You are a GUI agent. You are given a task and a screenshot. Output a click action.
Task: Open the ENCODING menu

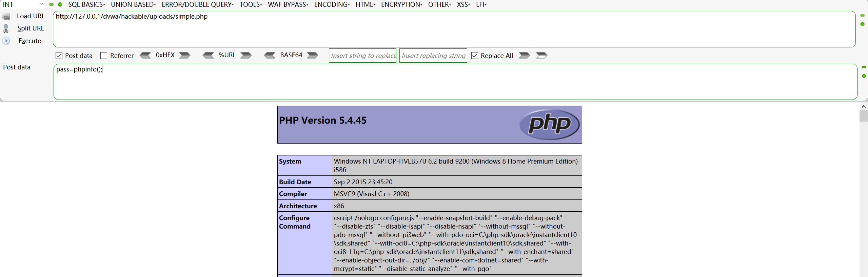[x=332, y=4]
